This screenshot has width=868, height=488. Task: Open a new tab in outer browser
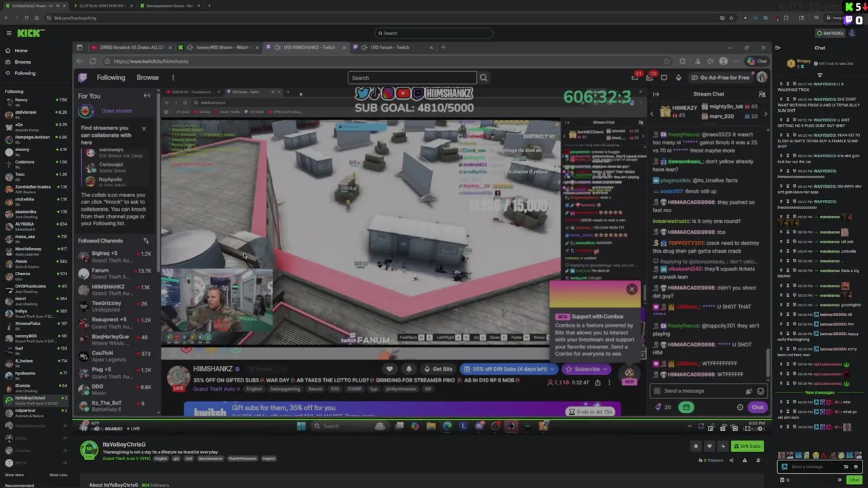(x=209, y=5)
